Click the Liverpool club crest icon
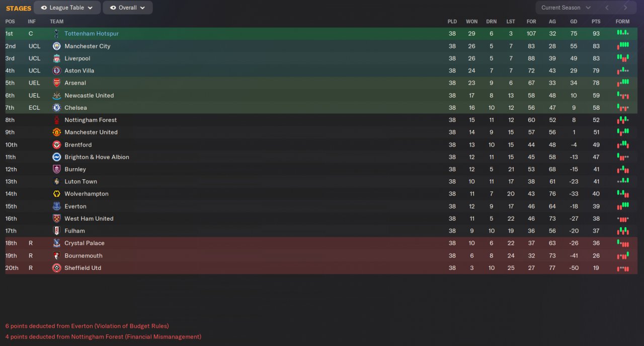The width and height of the screenshot is (644, 346). (56, 58)
